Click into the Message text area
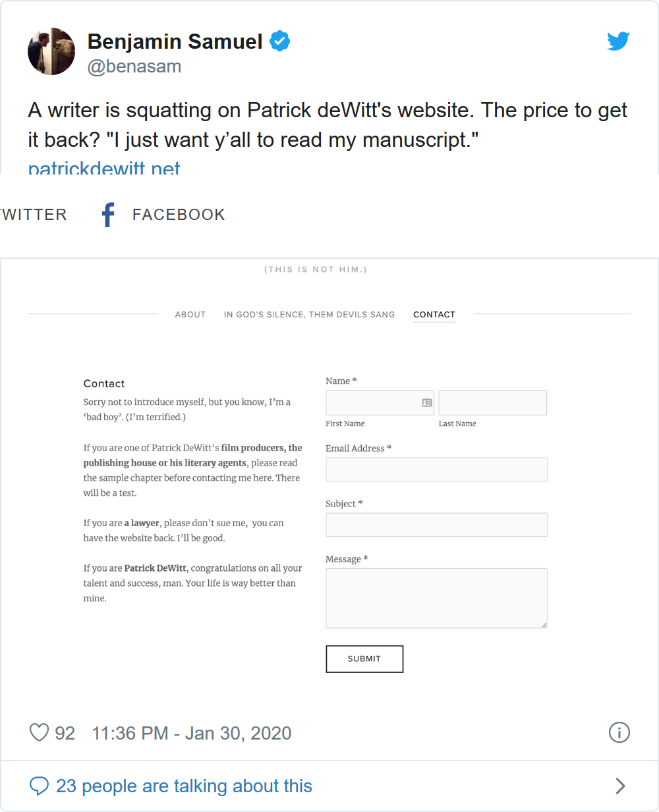This screenshot has width=659, height=812. 436,598
